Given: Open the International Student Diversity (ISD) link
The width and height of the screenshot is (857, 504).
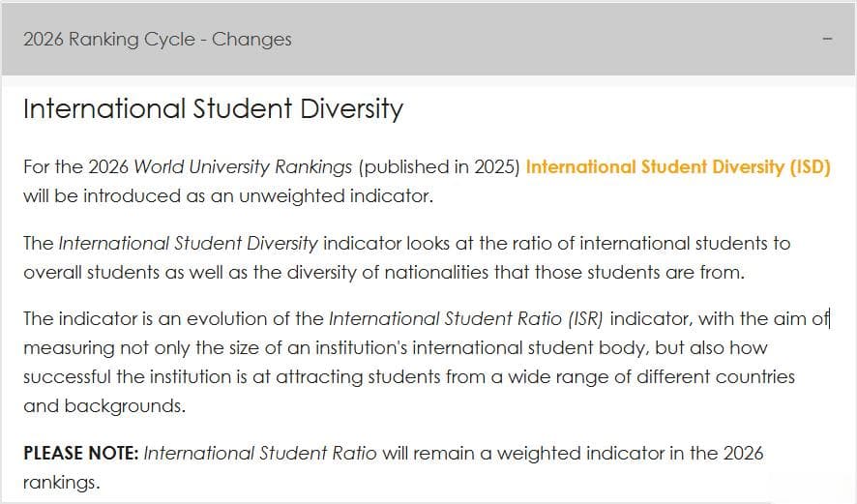Looking at the screenshot, I should pos(678,166).
